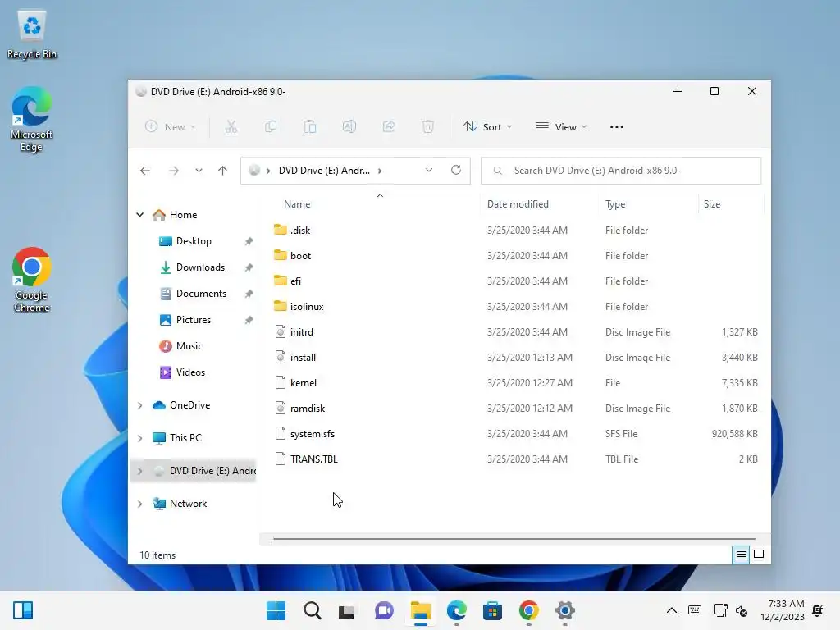Image resolution: width=840 pixels, height=630 pixels.
Task: Select Pictures in navigation pane
Action: 193,320
